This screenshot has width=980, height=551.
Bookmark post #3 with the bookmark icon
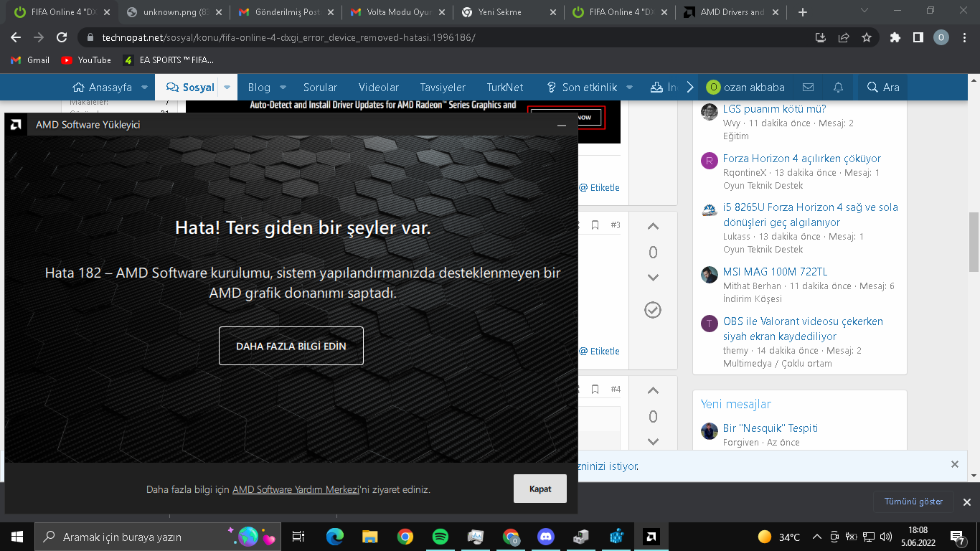[595, 225]
